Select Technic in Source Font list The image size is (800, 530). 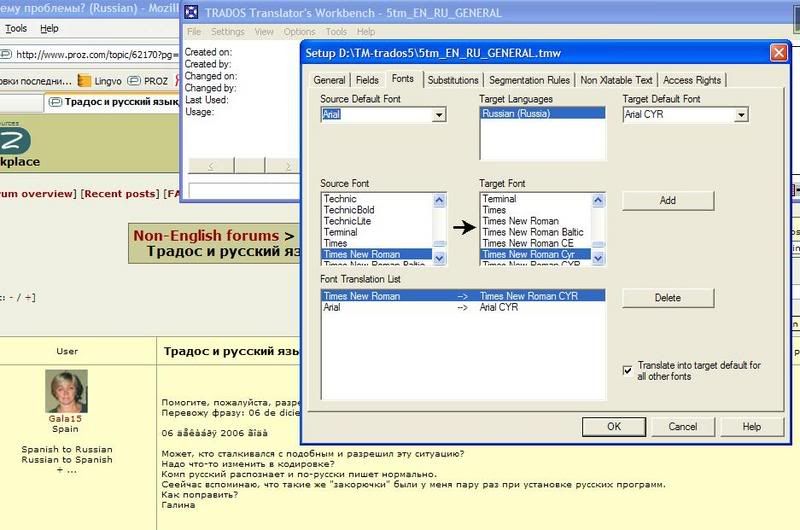377,199
